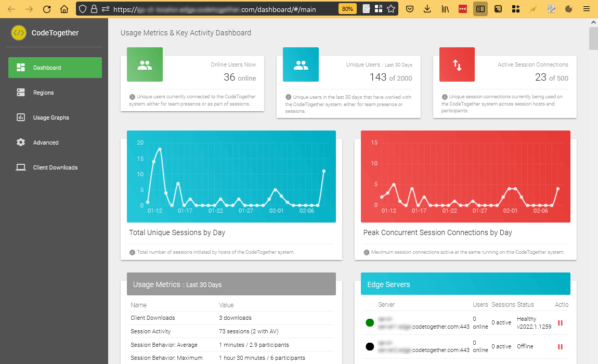
Task: Click the Peak Concurrent Session Connections chart
Action: click(466, 176)
